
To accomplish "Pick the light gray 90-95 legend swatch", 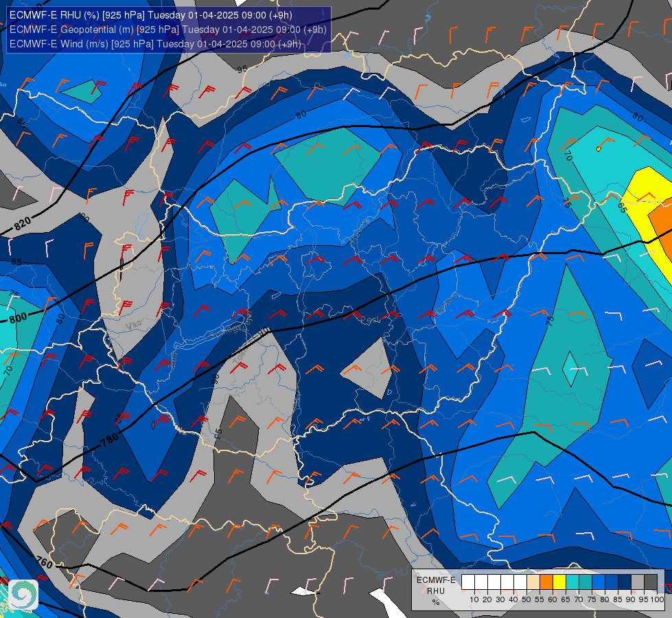I will click(x=638, y=582).
